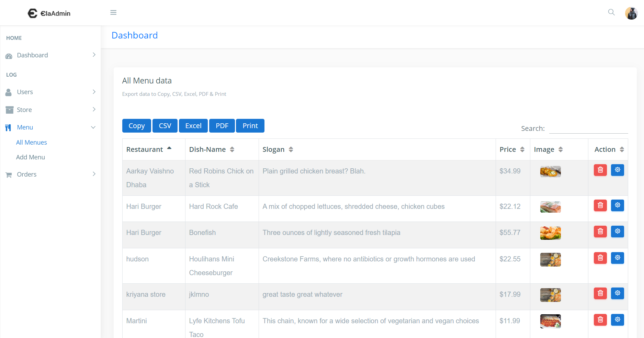Sort table by Image column
Screen dimensions: 644x338
click(x=559, y=149)
